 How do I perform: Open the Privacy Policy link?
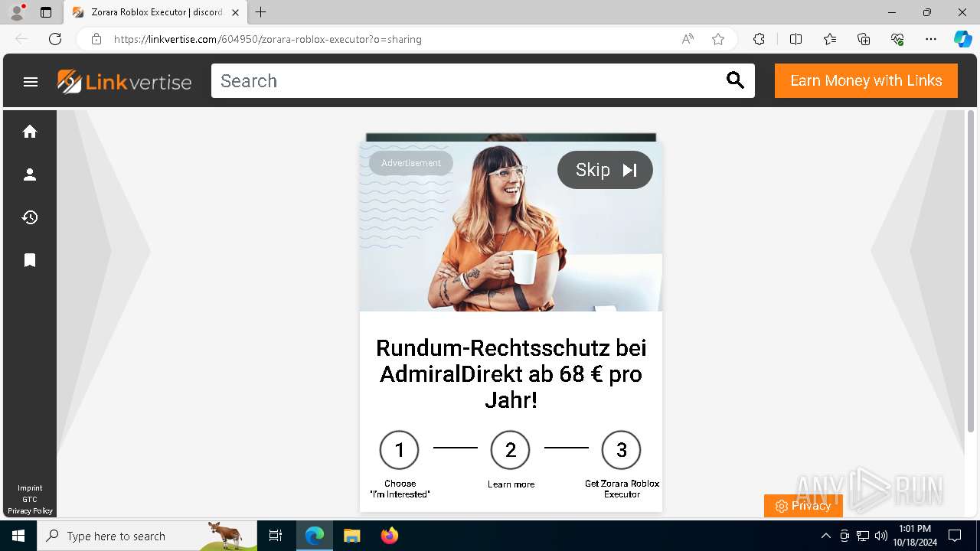point(30,511)
